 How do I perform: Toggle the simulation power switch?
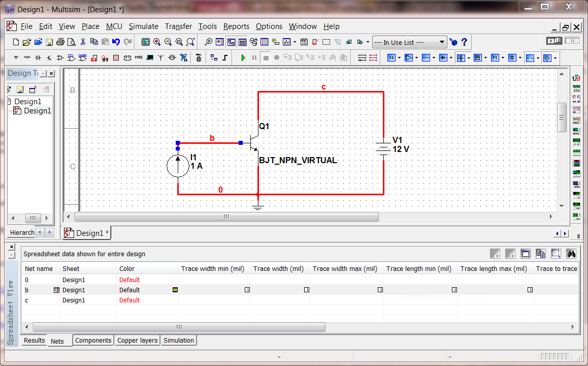(554, 41)
